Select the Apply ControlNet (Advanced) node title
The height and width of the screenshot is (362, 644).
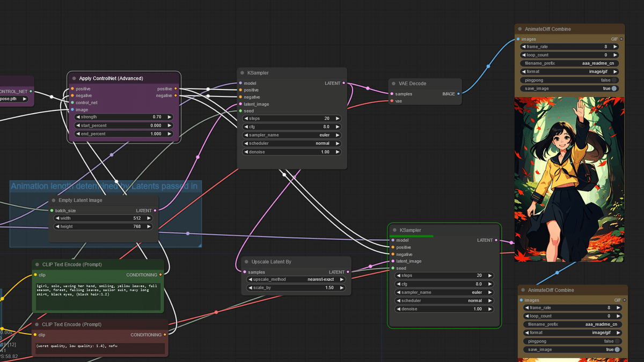tap(111, 78)
